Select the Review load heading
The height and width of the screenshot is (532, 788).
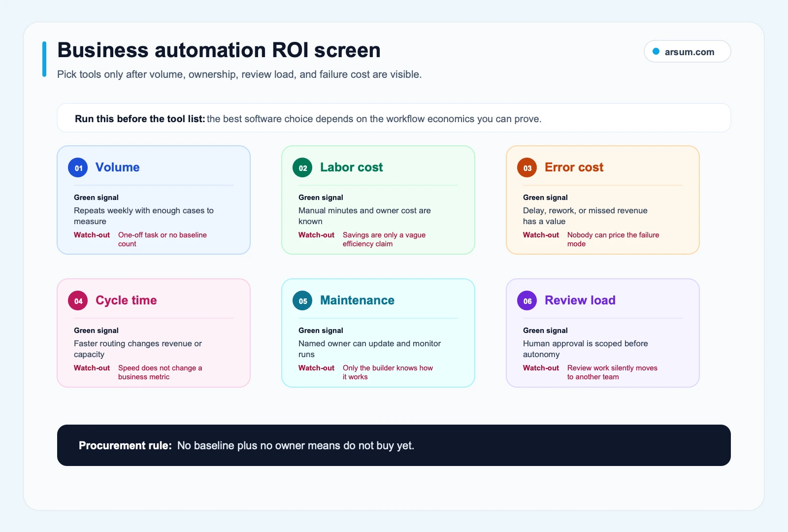[580, 300]
